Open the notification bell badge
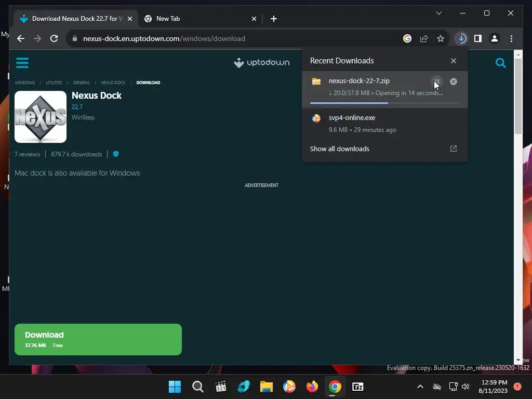Viewport: 532px width, 399px height. coord(517,387)
